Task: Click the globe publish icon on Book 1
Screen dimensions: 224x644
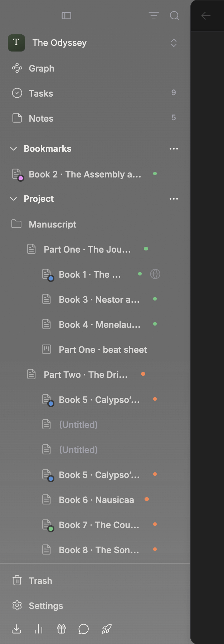Action: click(x=155, y=274)
